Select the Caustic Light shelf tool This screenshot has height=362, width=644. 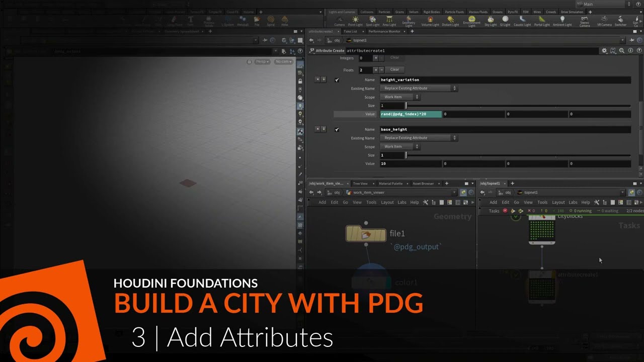(522, 20)
